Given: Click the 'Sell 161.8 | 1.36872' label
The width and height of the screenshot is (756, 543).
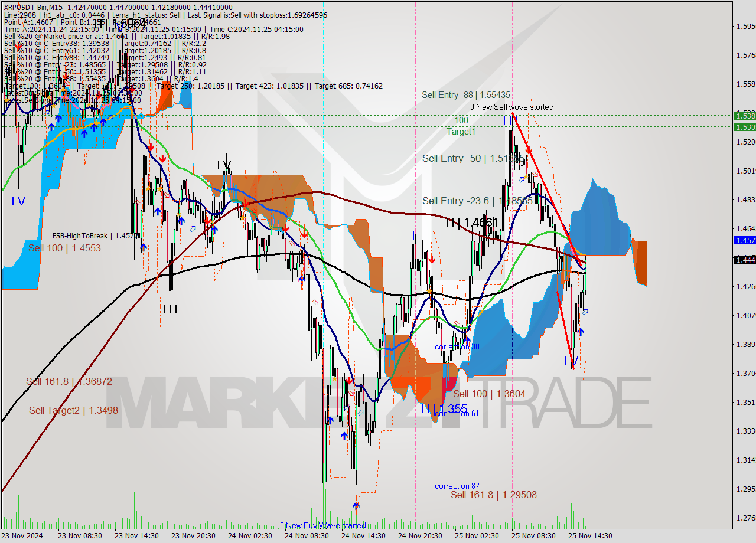Looking at the screenshot, I should (69, 382).
